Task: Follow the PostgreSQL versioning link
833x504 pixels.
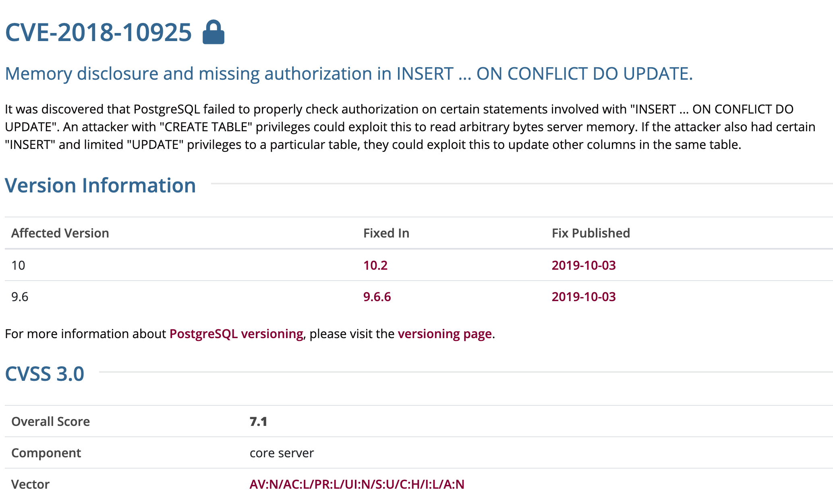Action: [236, 334]
